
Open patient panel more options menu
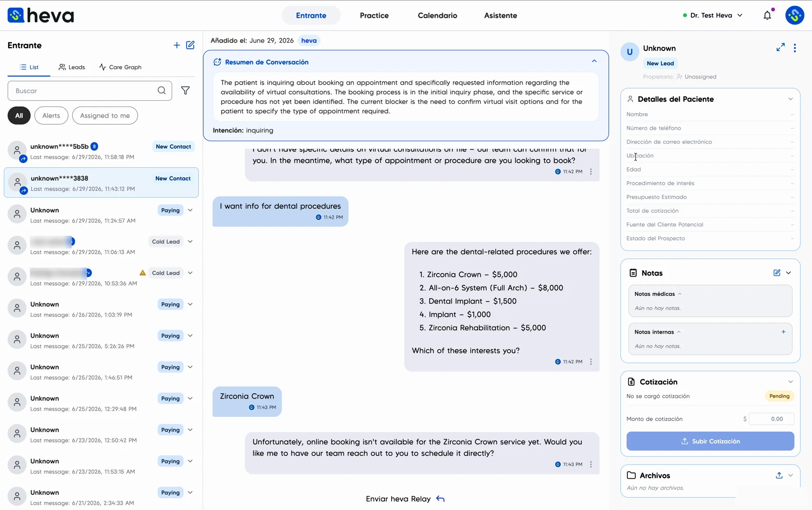(x=795, y=48)
